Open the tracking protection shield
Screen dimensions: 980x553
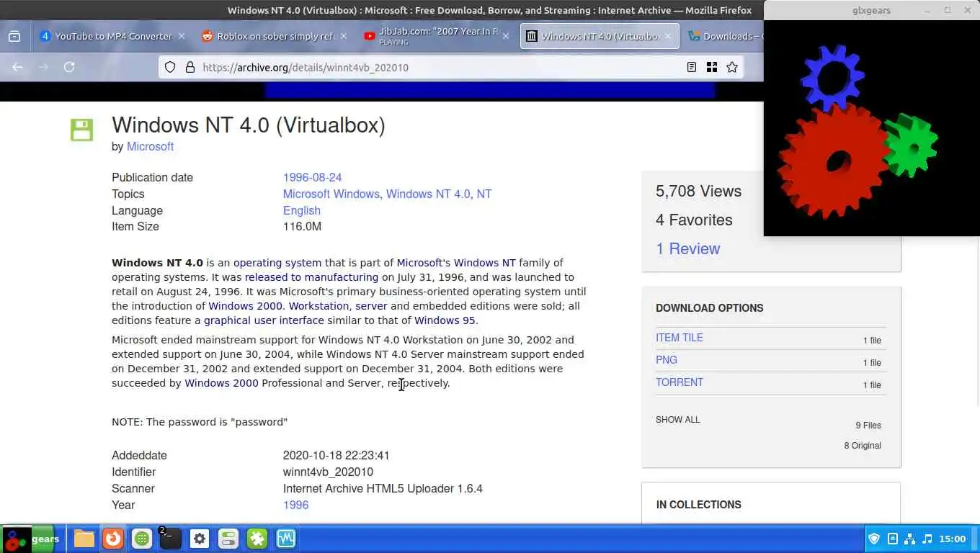point(170,67)
